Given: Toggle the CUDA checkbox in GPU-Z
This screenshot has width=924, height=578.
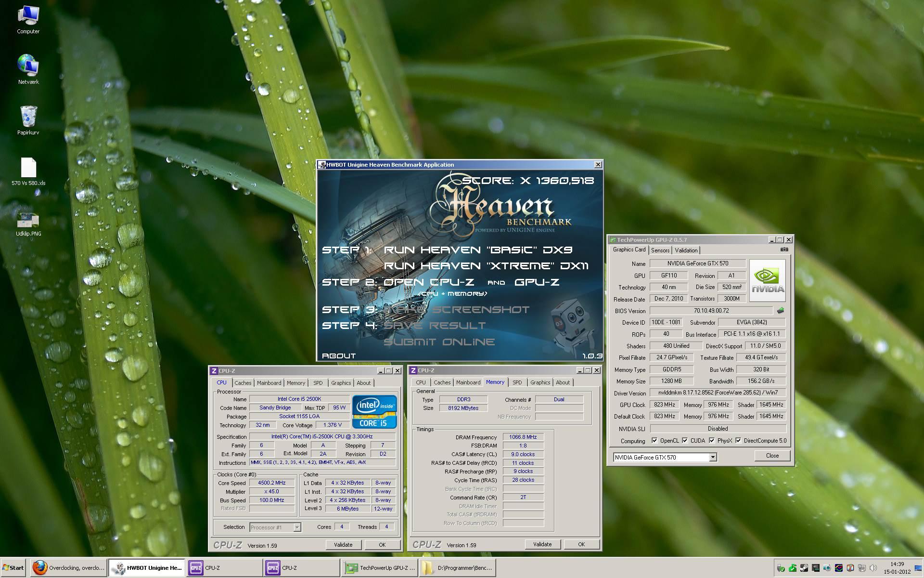Looking at the screenshot, I should 685,440.
